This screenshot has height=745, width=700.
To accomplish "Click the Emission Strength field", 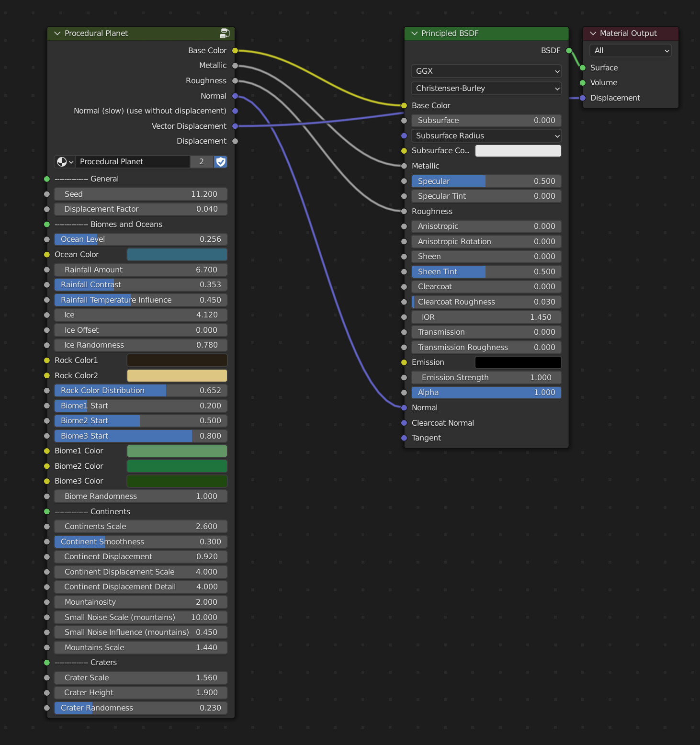I will pos(486,377).
